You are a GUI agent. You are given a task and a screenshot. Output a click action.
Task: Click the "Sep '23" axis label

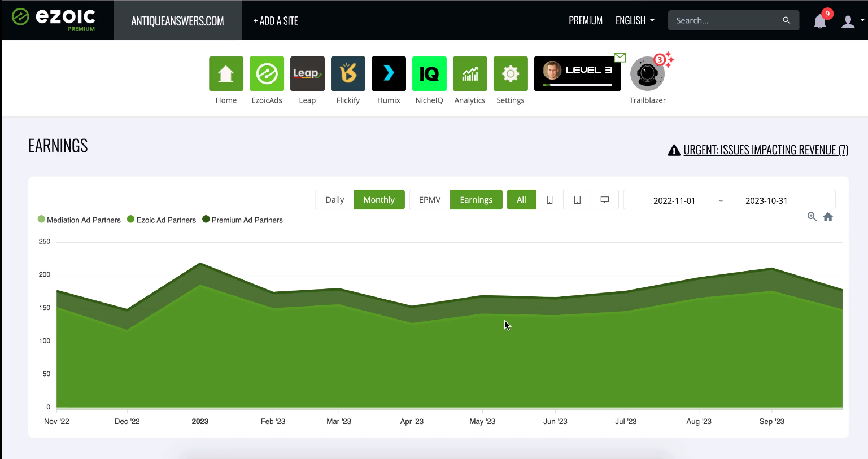(x=771, y=421)
